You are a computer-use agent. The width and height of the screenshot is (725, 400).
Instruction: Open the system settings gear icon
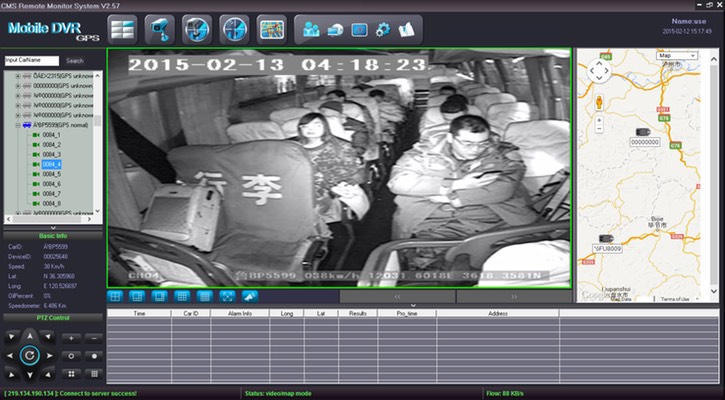382,28
